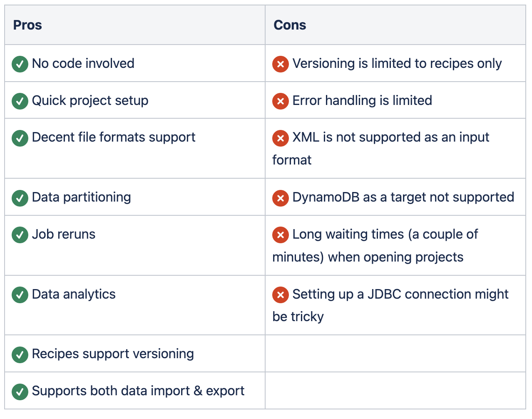Click the text 'Error handling is limited'

pyautogui.click(x=362, y=100)
